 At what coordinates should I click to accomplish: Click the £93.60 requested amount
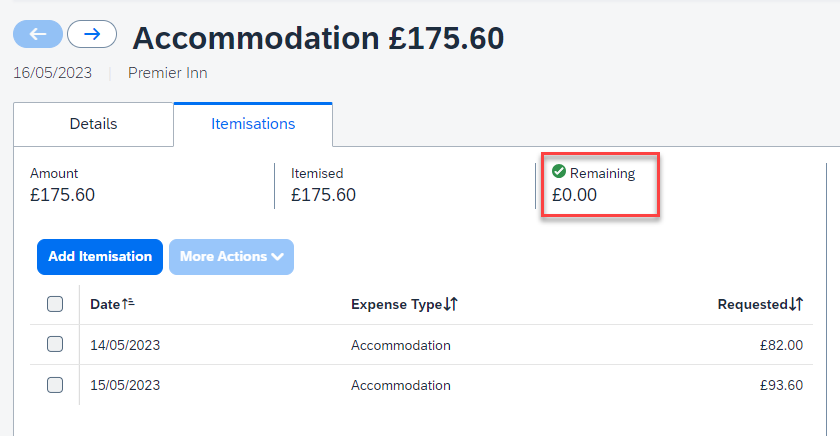pos(781,385)
